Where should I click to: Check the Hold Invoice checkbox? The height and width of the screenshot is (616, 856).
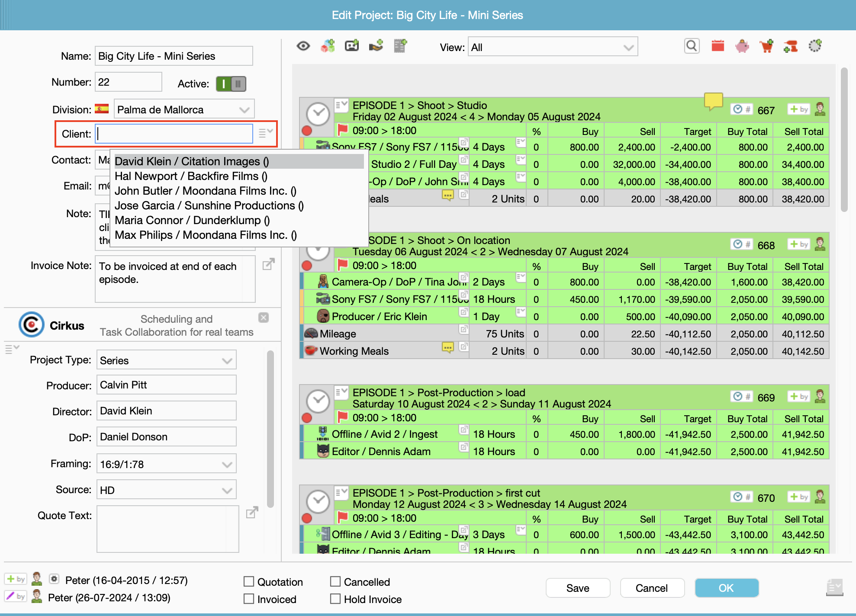click(x=335, y=599)
